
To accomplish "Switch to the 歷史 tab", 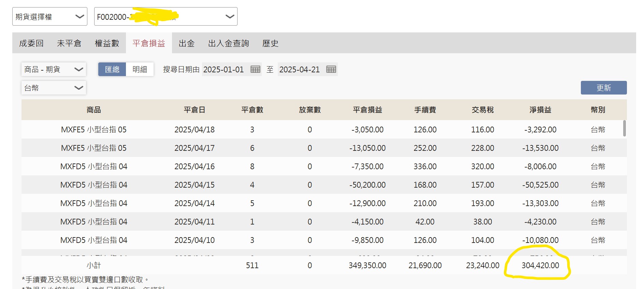I will 270,43.
